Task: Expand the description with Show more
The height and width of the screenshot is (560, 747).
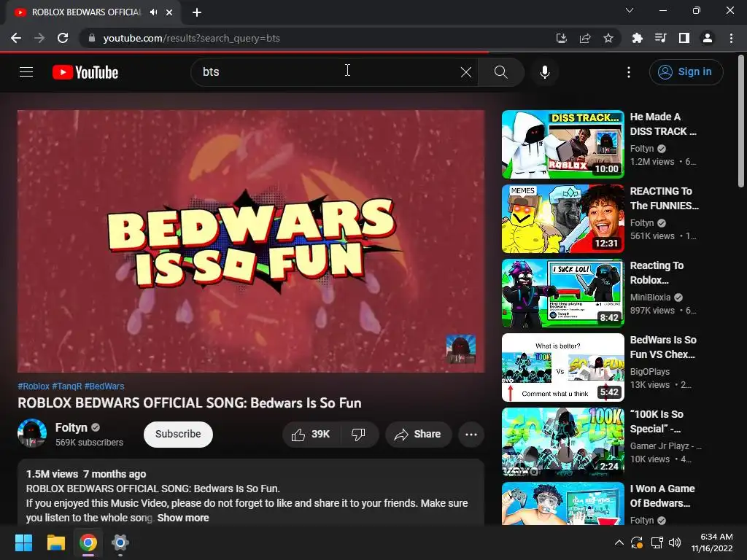Action: (183, 518)
